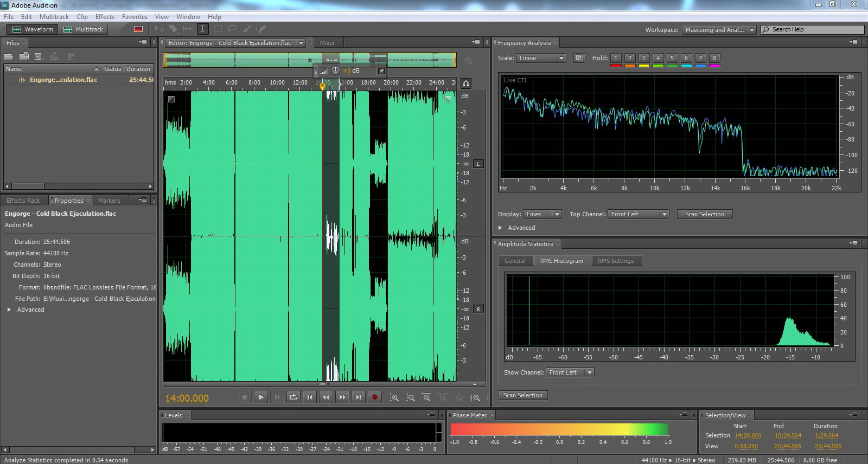Open the Top Channel Front Left dropdown
The width and height of the screenshot is (868, 464).
[639, 214]
